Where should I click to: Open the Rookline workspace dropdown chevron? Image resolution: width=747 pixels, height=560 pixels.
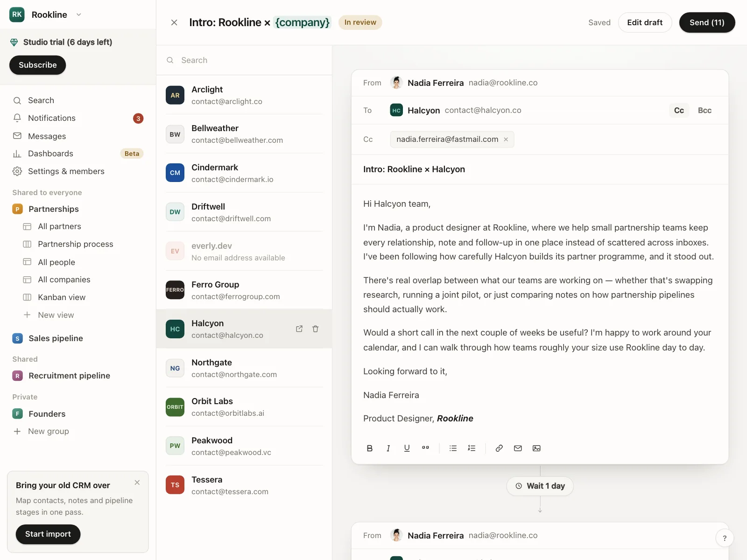pyautogui.click(x=79, y=14)
